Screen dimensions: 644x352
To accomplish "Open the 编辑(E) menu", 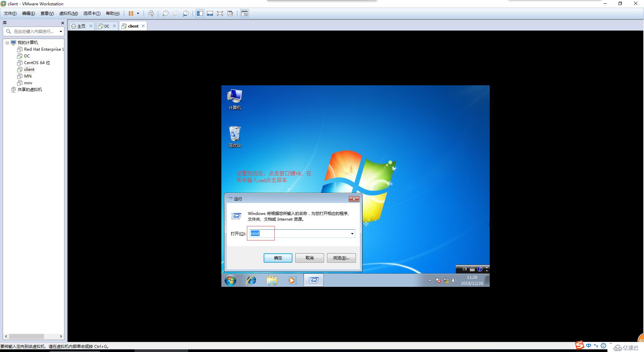I will [29, 13].
